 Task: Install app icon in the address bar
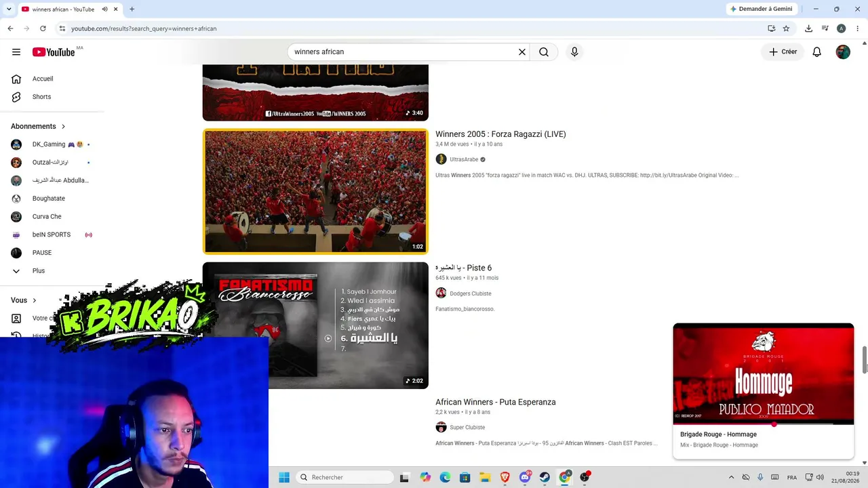[771, 28]
